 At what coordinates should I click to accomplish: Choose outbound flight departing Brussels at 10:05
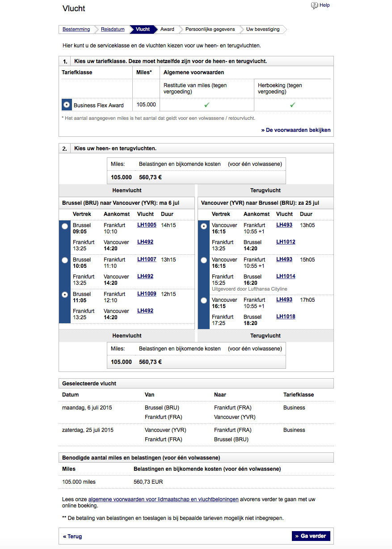point(65,260)
